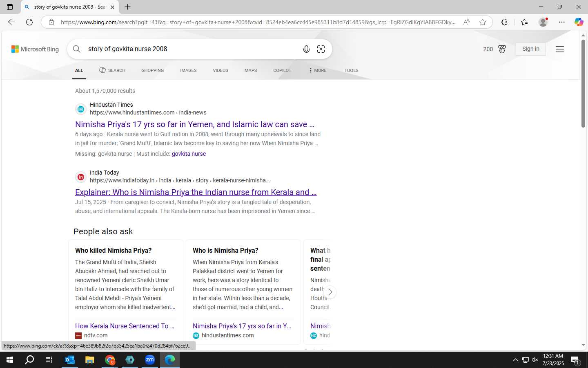Click the muted volume tray icon
Image resolution: width=588 pixels, height=368 pixels.
pos(535,360)
